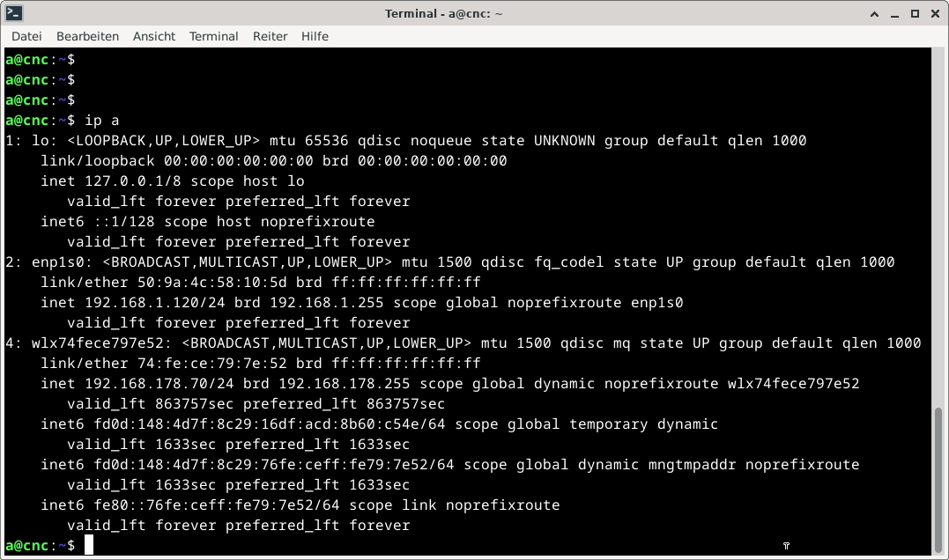Click the terminal icon in the title bar

coord(14,13)
